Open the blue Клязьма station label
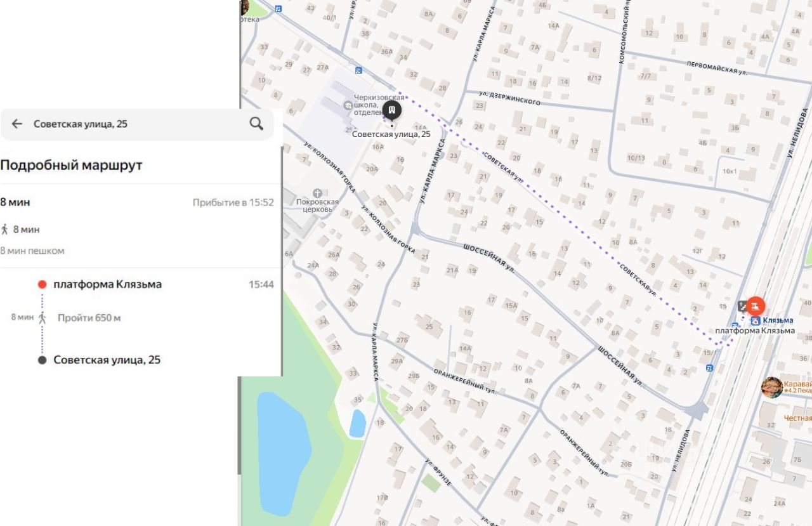This screenshot has width=812, height=526. pyautogui.click(x=778, y=320)
